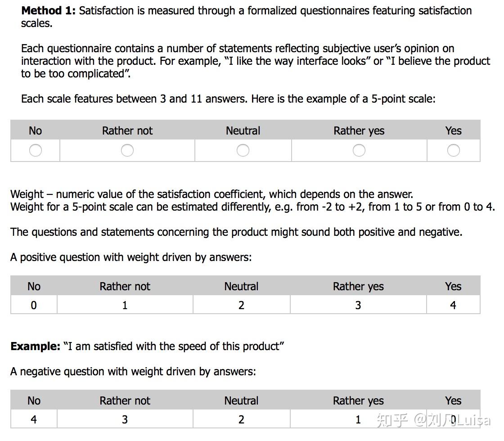This screenshot has height=441, width=504.
Task: Click weight 0 under No in positive table
Action: [x=34, y=305]
